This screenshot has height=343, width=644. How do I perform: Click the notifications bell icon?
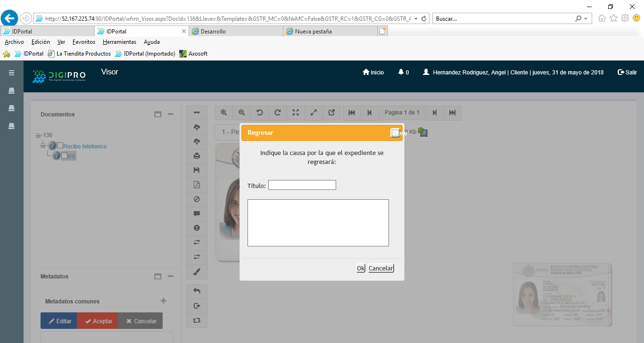401,72
